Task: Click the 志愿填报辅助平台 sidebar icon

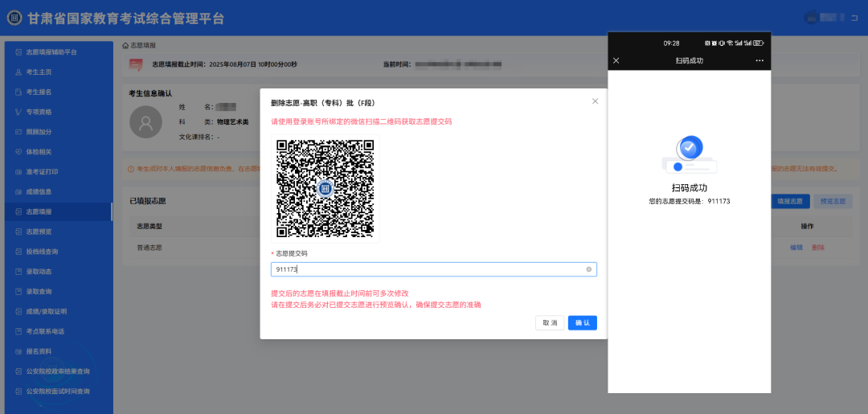Action: point(18,52)
